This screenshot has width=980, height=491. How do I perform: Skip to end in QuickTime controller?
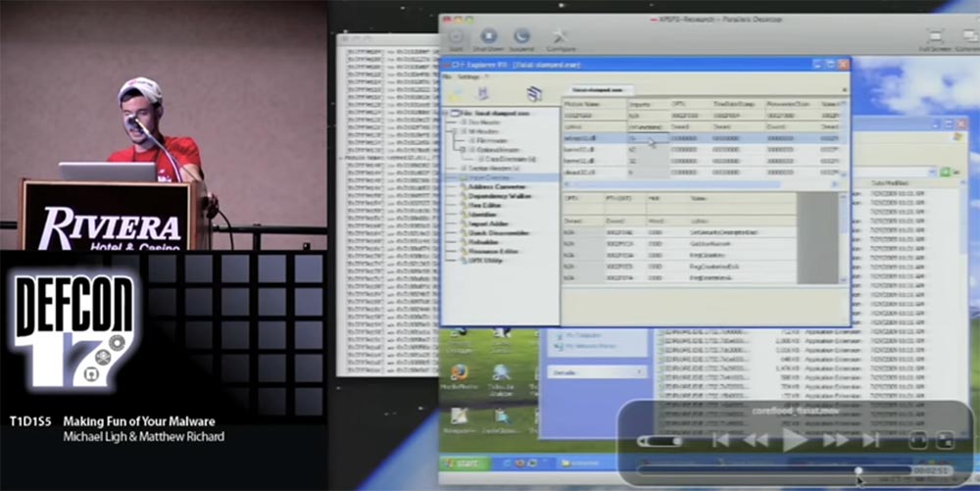pos(871,440)
